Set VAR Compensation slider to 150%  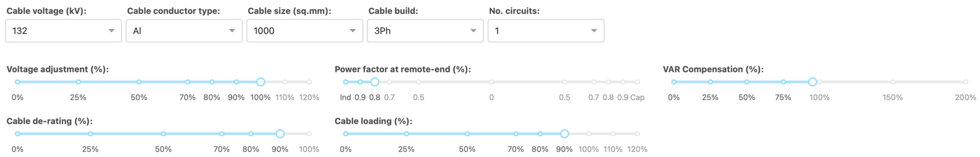click(893, 82)
